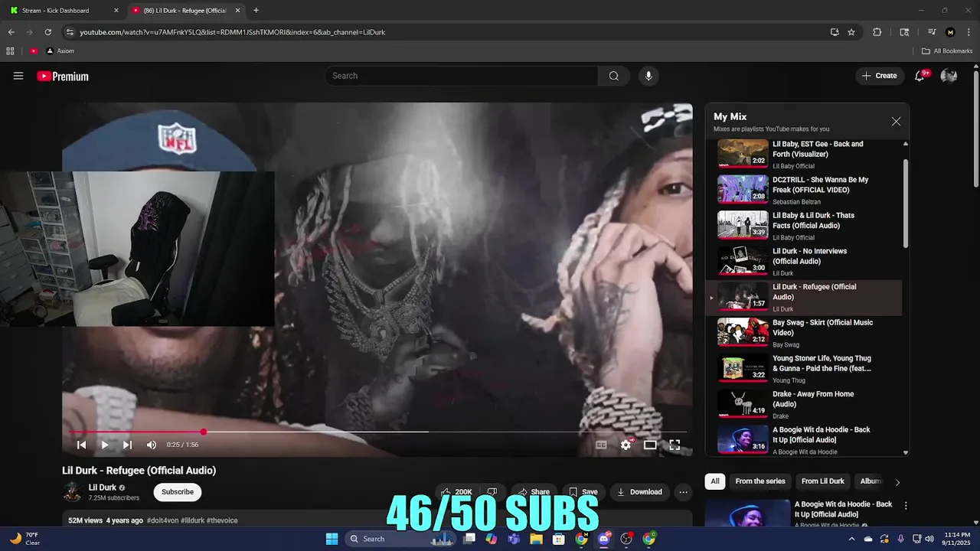This screenshot has width=980, height=551.
Task: Switch to theater mode
Action: [650, 445]
